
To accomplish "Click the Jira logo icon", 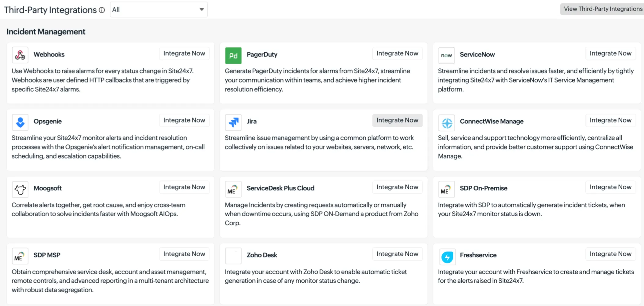I will (233, 122).
